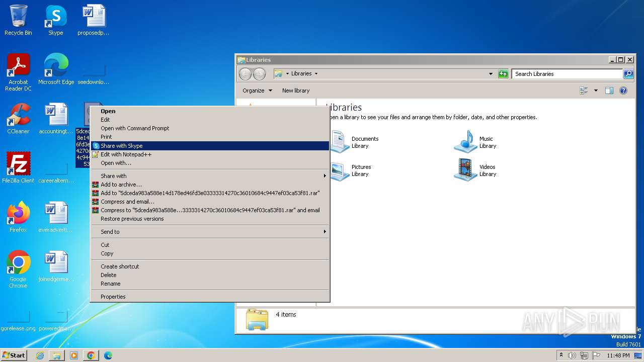644x362 pixels.
Task: Click New library toolbar button
Action: click(296, 90)
